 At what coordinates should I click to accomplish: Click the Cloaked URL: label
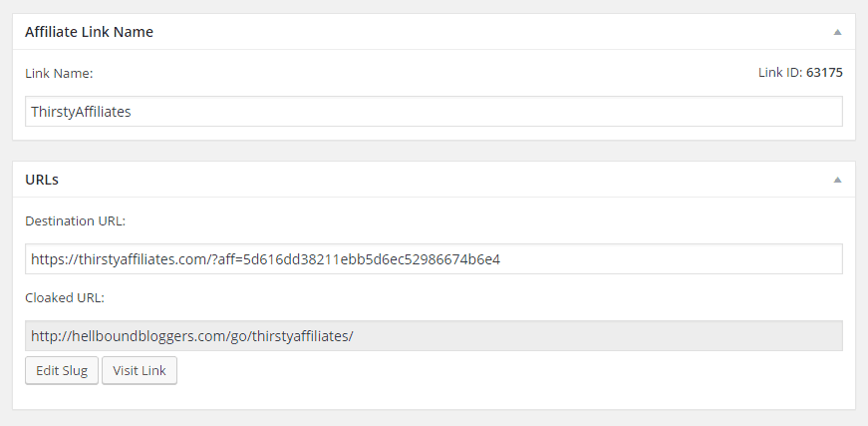tap(65, 298)
